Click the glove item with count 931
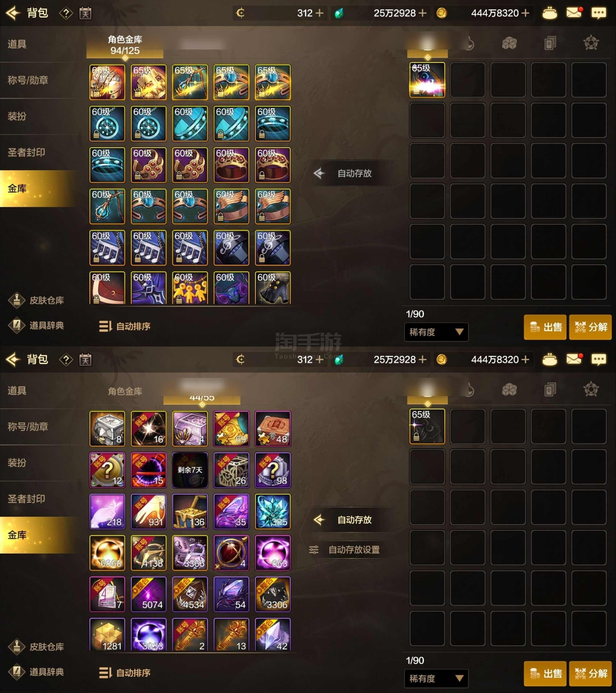The image size is (616, 693). [149, 511]
